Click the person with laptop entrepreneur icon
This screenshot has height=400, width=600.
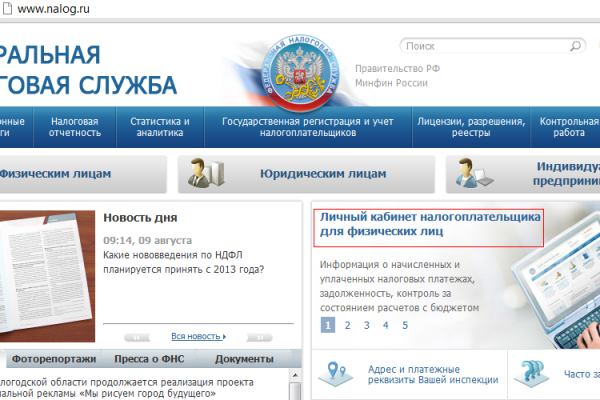pos(474,173)
